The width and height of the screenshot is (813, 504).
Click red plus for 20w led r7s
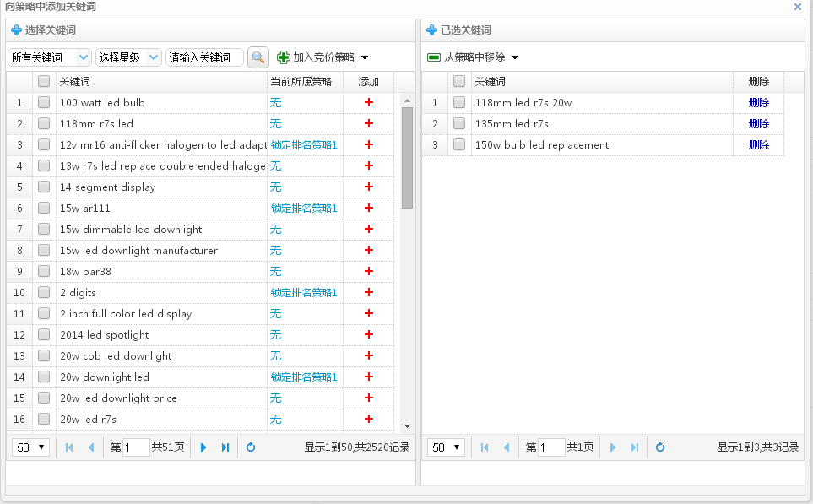coord(368,420)
